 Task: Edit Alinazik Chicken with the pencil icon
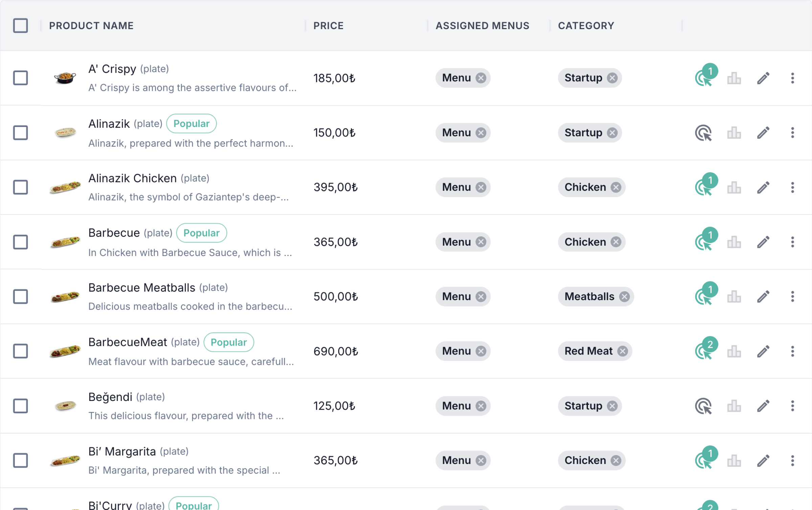tap(763, 187)
